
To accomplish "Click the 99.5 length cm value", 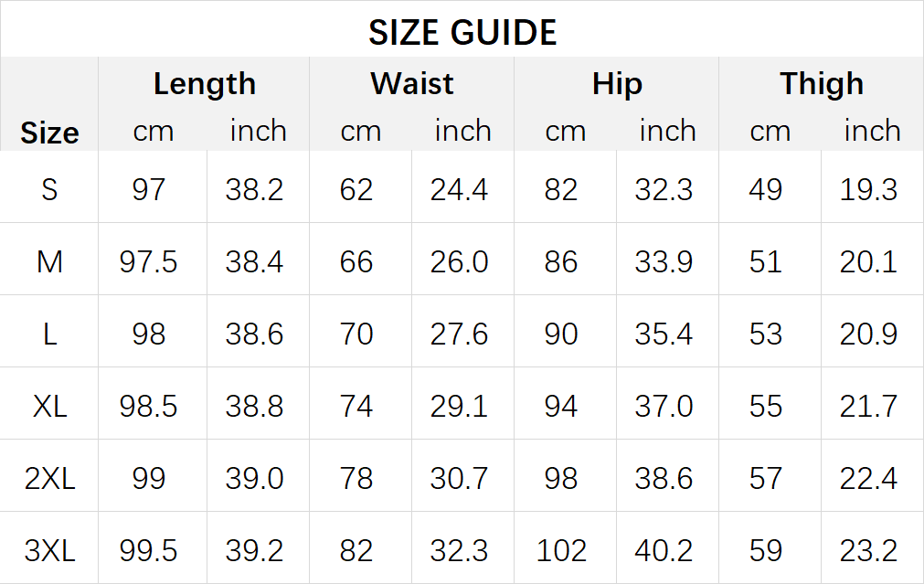I will [148, 550].
